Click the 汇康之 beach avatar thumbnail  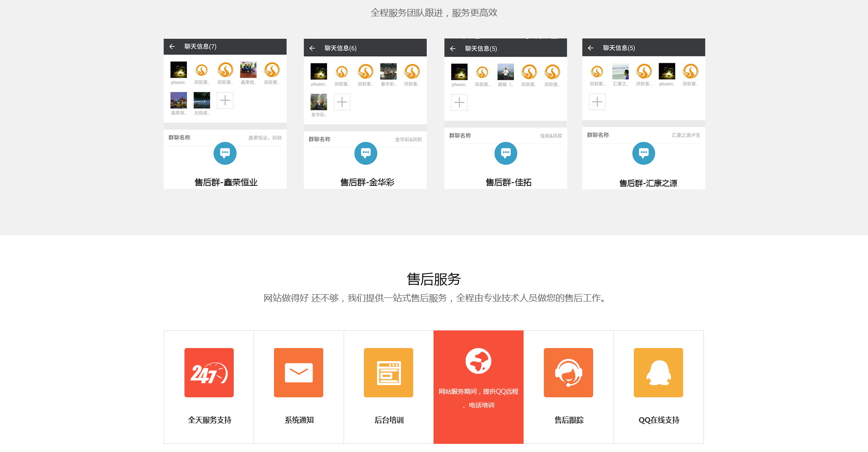pyautogui.click(x=620, y=71)
